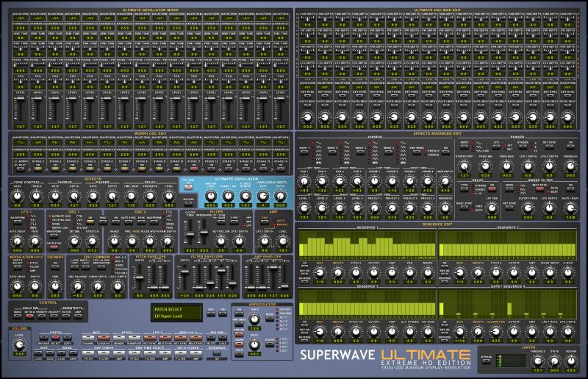This screenshot has width=588, height=379.
Task: Cycle the Phaser Stages selector
Action: click(522, 146)
